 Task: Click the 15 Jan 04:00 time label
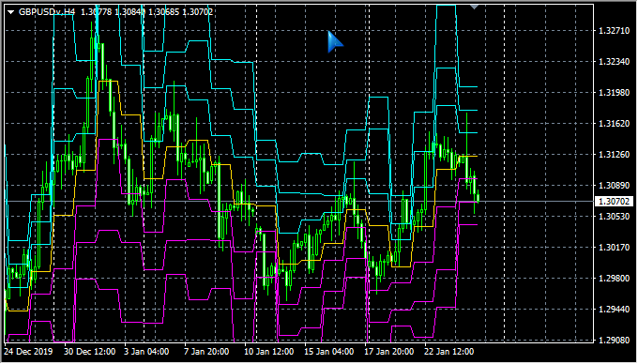(328, 352)
